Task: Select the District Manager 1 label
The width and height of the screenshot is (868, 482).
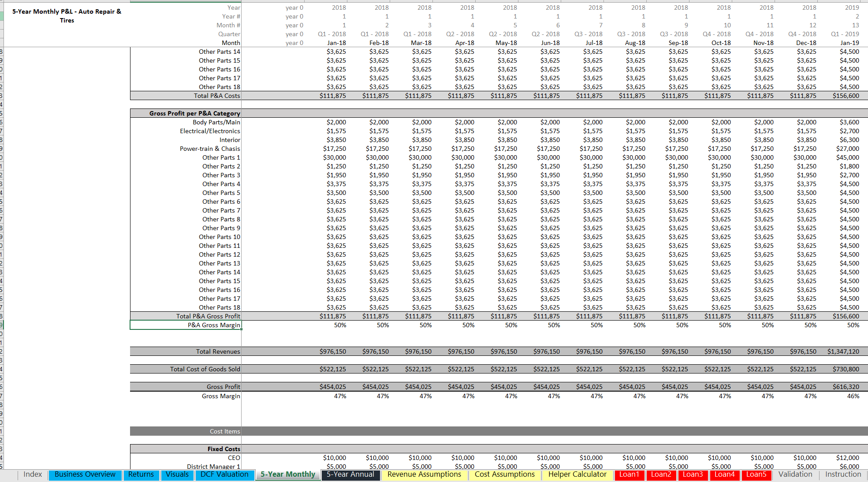Action: click(213, 466)
